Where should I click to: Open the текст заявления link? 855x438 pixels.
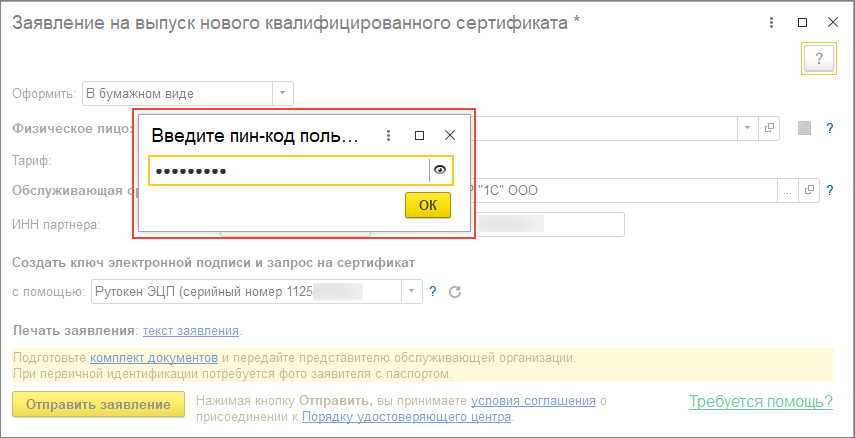pyautogui.click(x=191, y=330)
